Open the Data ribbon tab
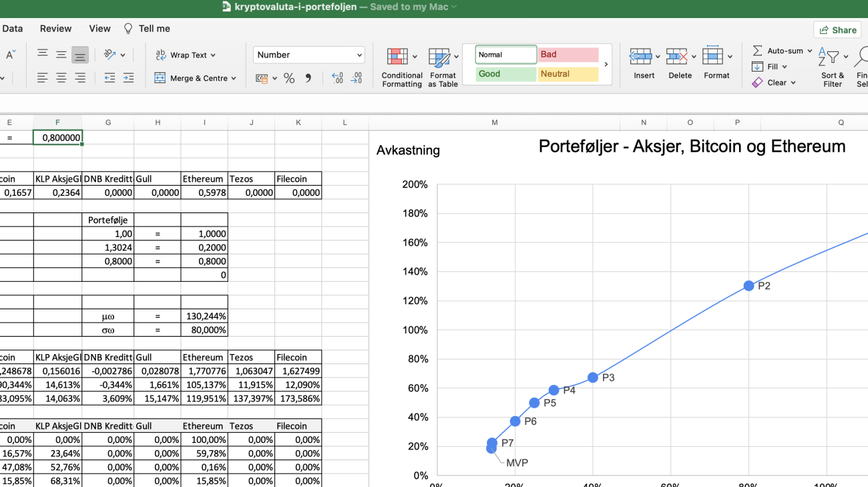 (12, 29)
